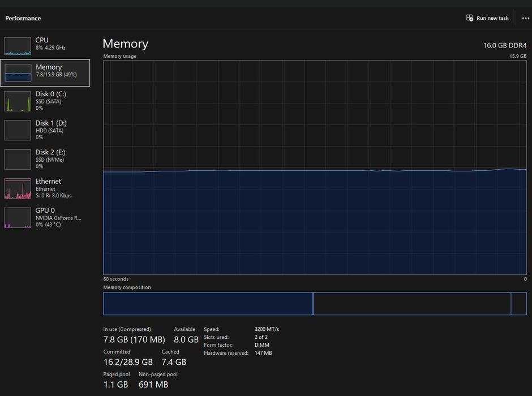532x396 pixels.
Task: Click the S: 0 R: 8.0 Kbps text
Action: click(54, 196)
